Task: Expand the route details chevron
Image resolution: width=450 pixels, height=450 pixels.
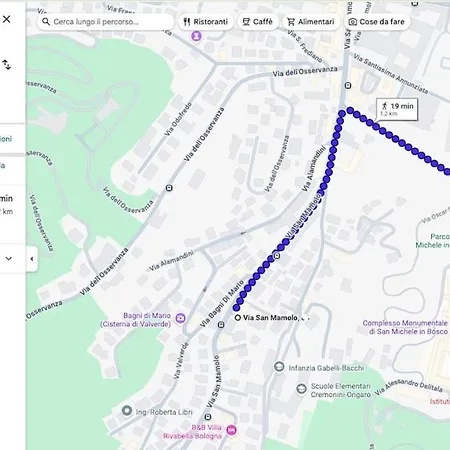Action: 9,258
